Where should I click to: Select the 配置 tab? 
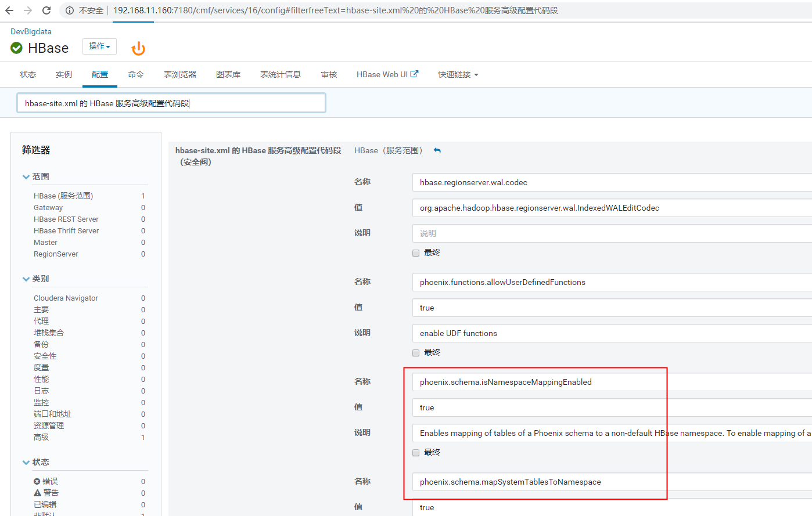(100, 74)
